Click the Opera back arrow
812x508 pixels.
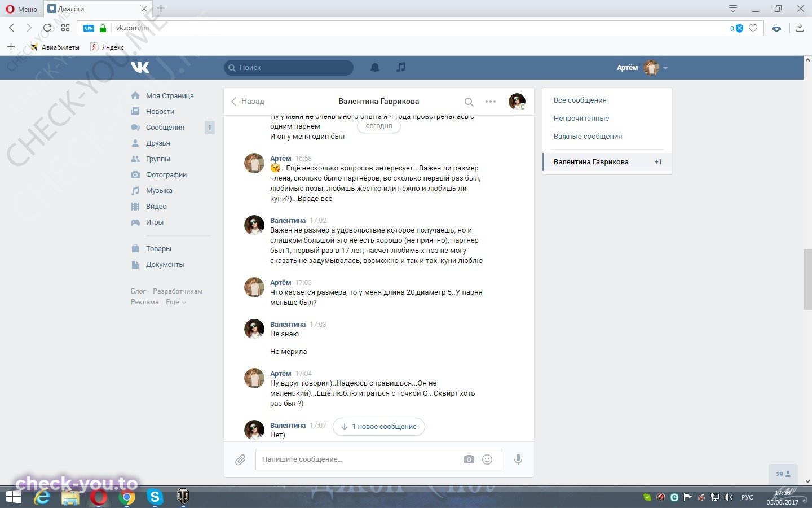click(11, 28)
